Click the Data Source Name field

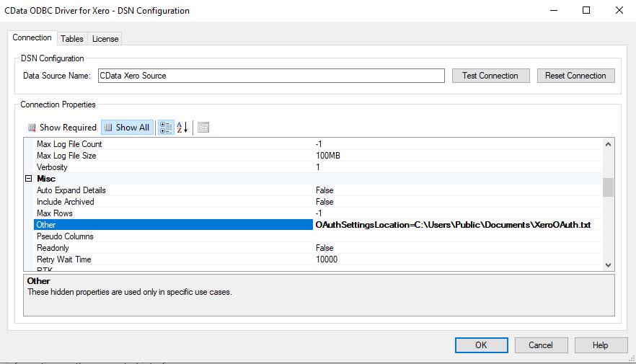(271, 76)
